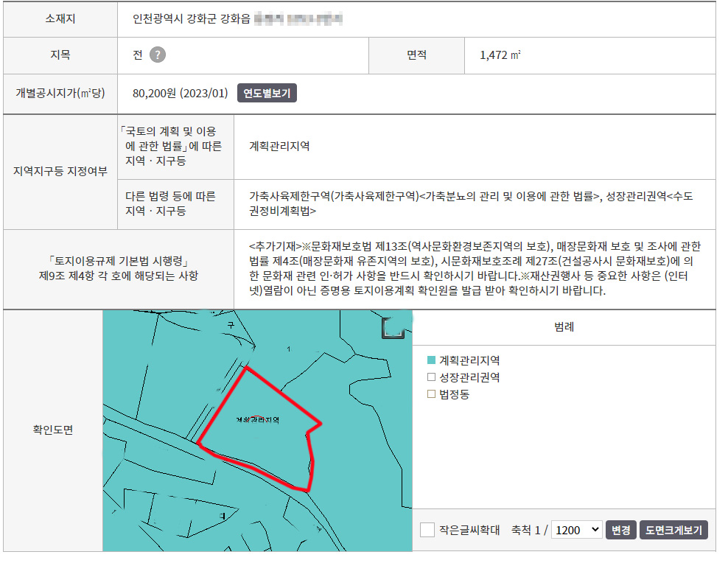Click the 연도별보기 button

(x=267, y=94)
